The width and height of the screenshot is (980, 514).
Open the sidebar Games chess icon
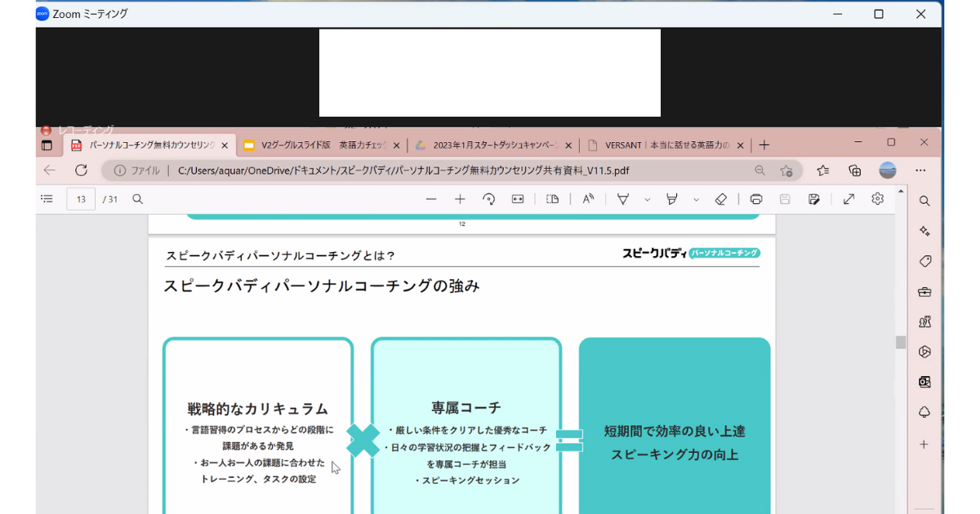924,321
